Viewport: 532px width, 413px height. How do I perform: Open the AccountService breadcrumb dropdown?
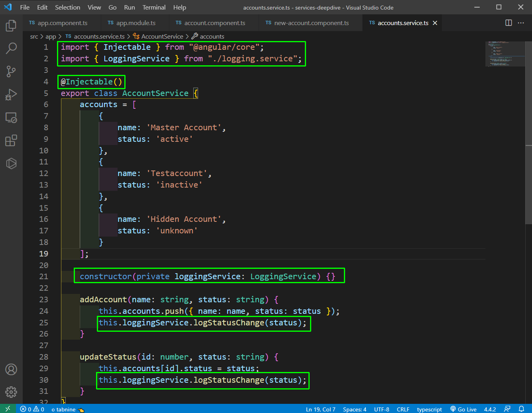point(161,36)
